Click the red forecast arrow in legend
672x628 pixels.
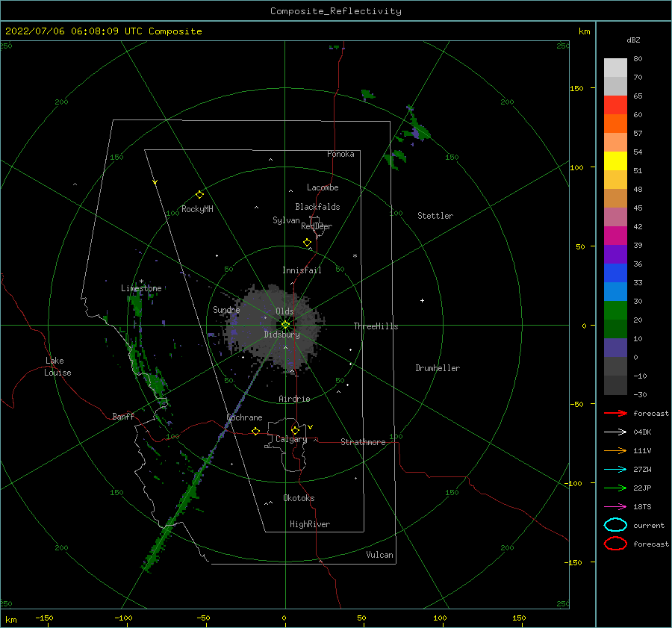point(615,413)
